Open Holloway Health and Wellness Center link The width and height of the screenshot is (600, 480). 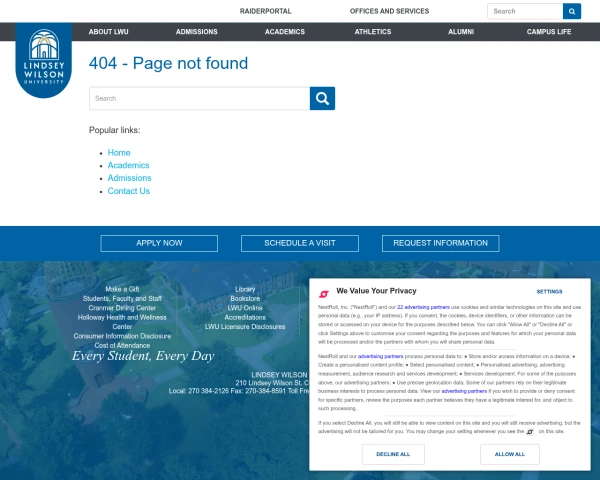tap(122, 322)
